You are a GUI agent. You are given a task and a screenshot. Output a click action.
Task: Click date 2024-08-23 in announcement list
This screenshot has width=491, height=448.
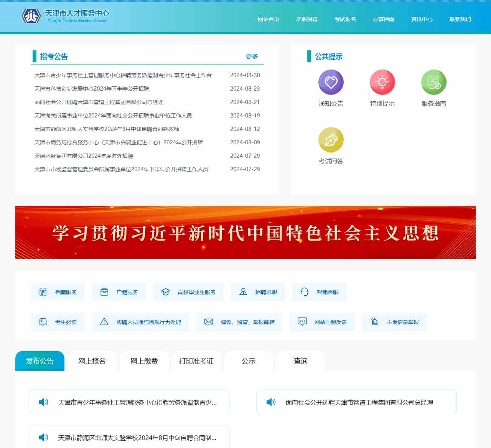coord(245,89)
